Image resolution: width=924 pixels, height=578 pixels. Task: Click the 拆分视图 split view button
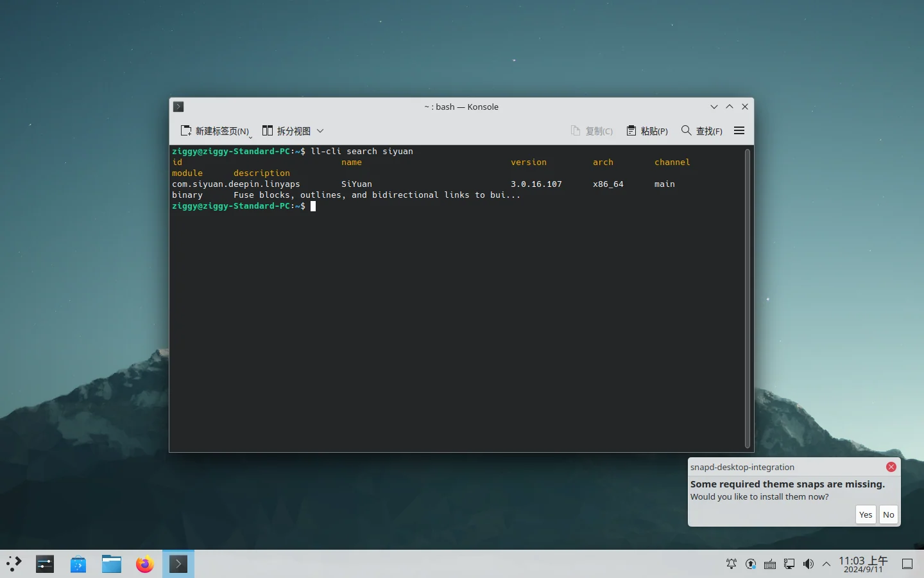tap(287, 131)
